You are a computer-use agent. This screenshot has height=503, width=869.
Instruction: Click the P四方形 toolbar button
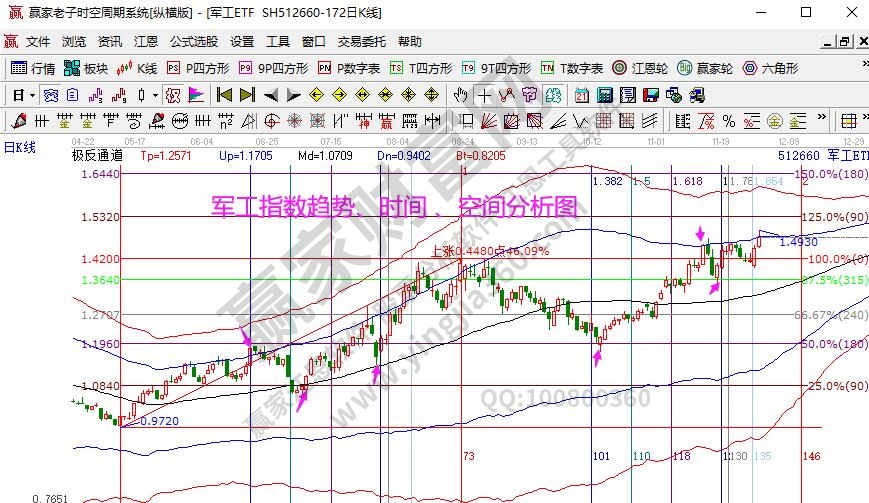pyautogui.click(x=198, y=68)
